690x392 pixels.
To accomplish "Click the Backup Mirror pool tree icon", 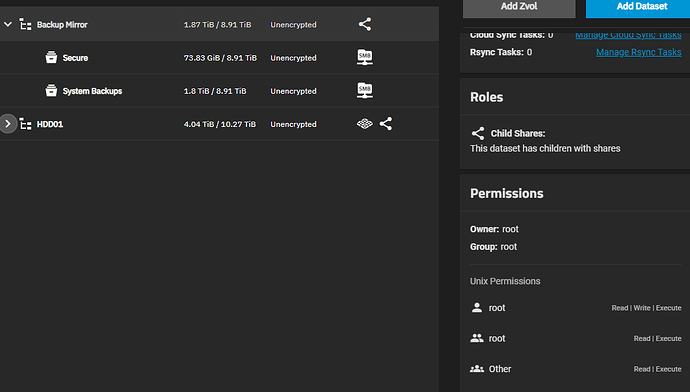I will pos(26,25).
